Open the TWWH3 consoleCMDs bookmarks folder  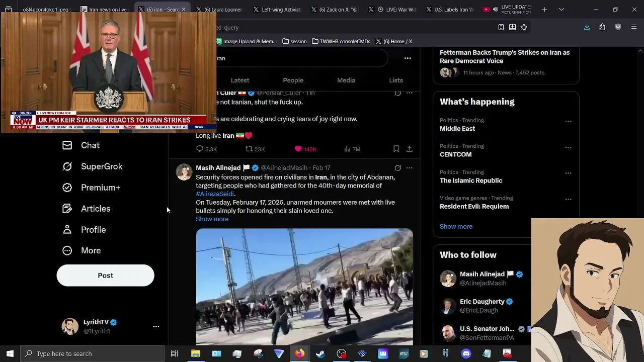341,41
